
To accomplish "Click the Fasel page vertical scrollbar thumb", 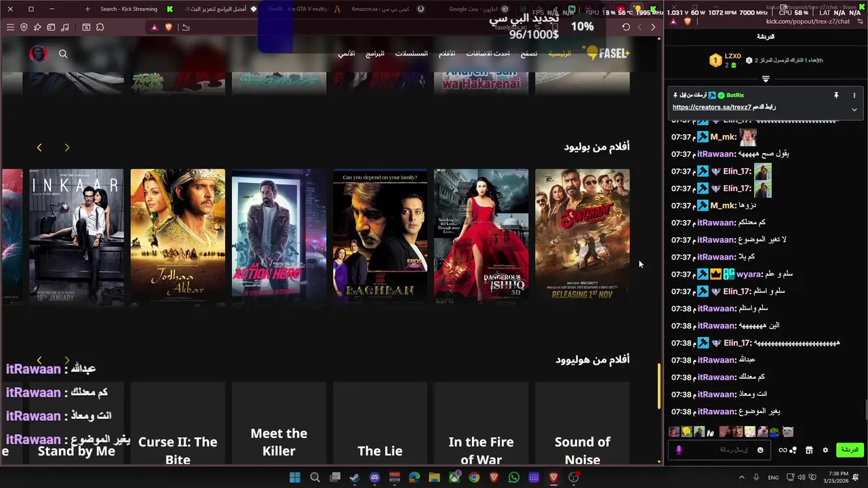I will [x=658, y=386].
